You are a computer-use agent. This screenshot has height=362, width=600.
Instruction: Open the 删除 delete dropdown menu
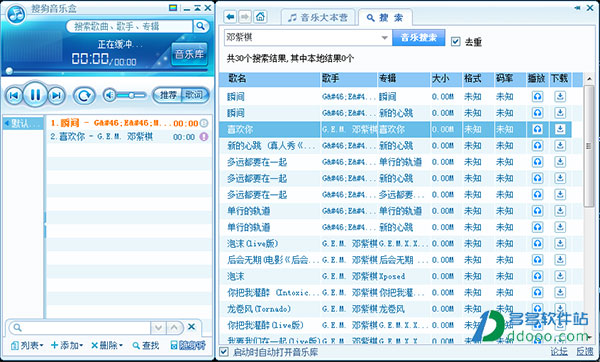coord(107,346)
